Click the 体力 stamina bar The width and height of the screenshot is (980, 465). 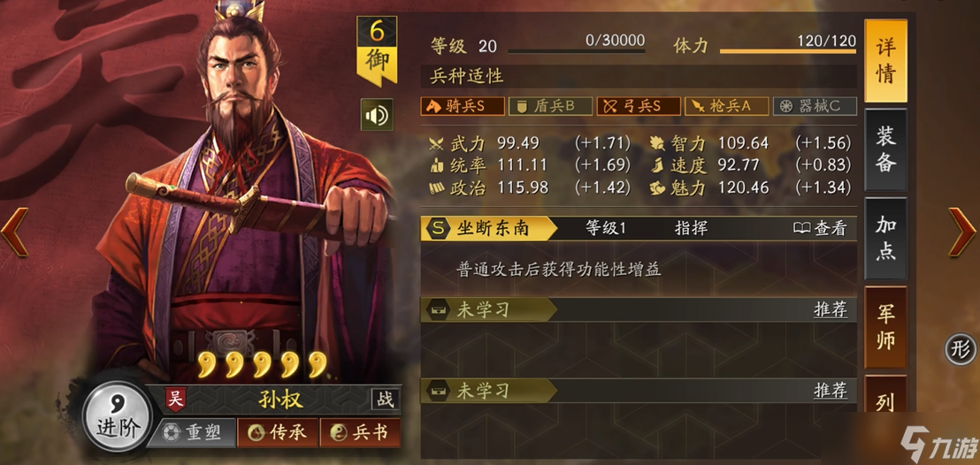(x=787, y=50)
